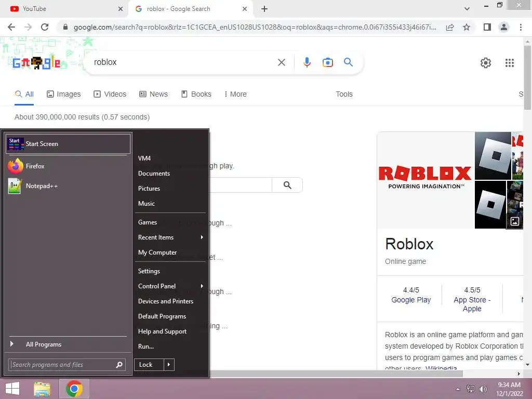532x399 pixels.
Task: Open a new Chrome tab
Action: tap(264, 9)
